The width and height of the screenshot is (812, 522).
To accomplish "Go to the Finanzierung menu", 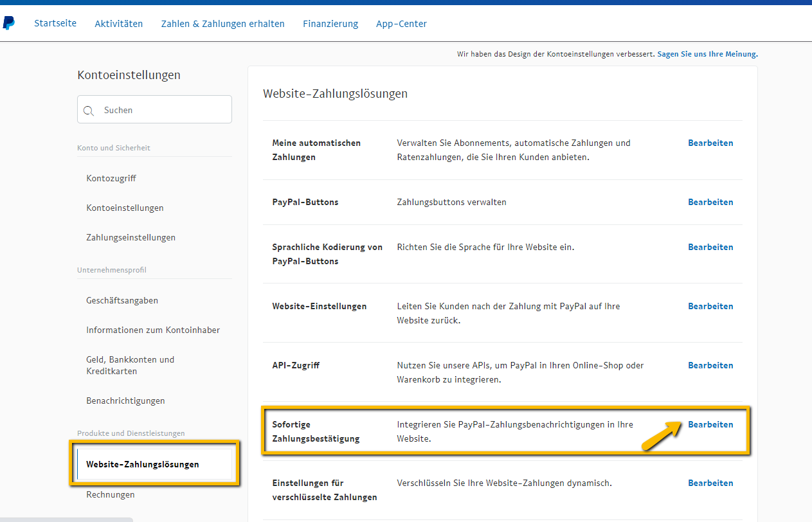I will pos(330,24).
